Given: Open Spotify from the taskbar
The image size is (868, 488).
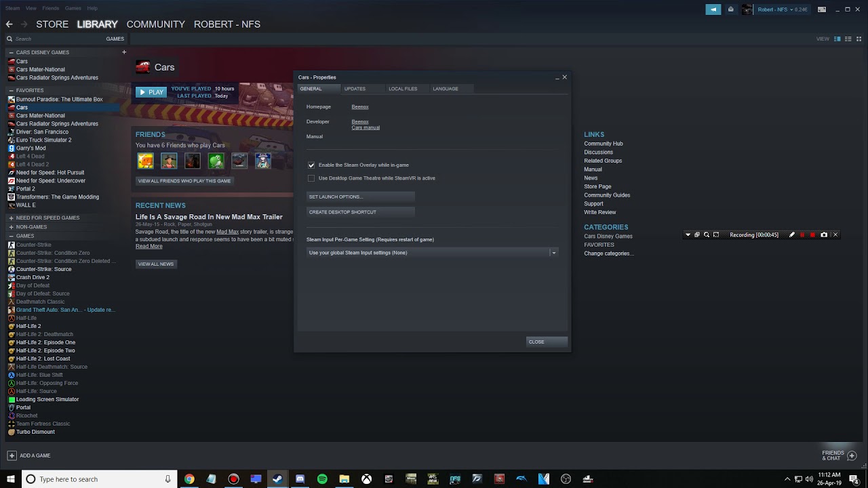Looking at the screenshot, I should click(x=322, y=479).
